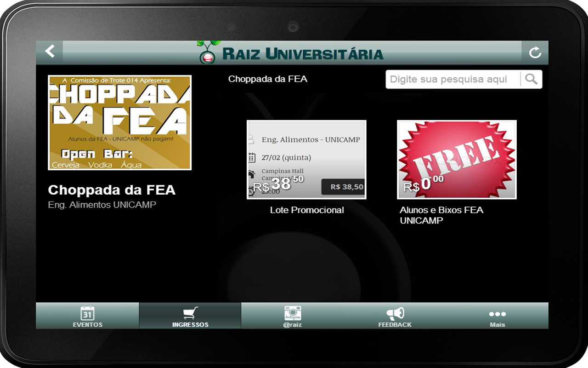Open the Mais menu tab

coord(498,316)
